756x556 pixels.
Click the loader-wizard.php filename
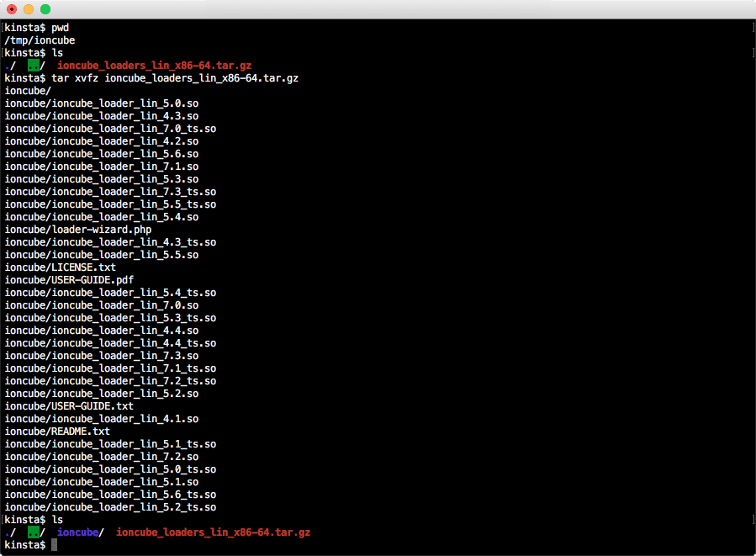coord(77,229)
